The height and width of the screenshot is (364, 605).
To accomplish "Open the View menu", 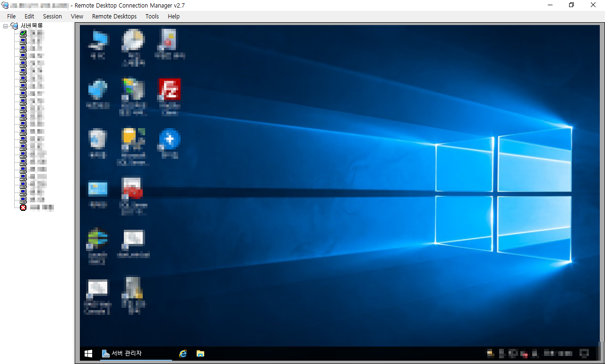I will click(x=77, y=16).
